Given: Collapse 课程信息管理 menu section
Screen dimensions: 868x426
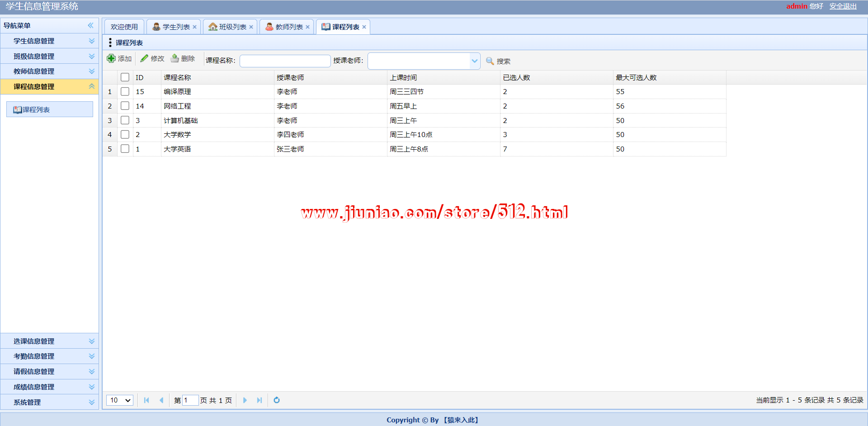Looking at the screenshot, I should 92,86.
